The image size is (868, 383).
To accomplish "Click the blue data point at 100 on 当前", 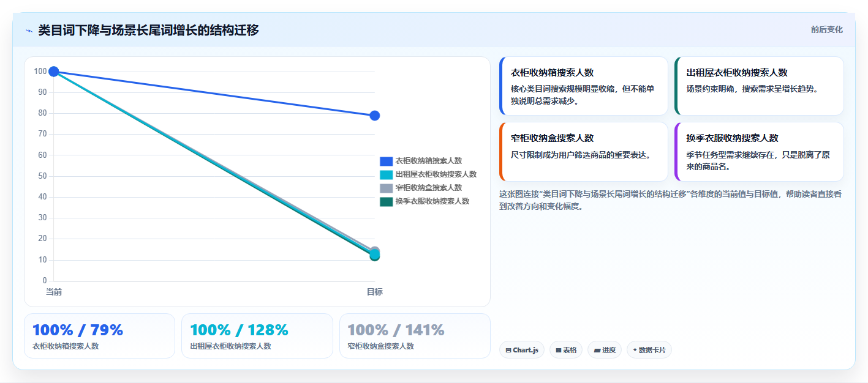I will [54, 72].
